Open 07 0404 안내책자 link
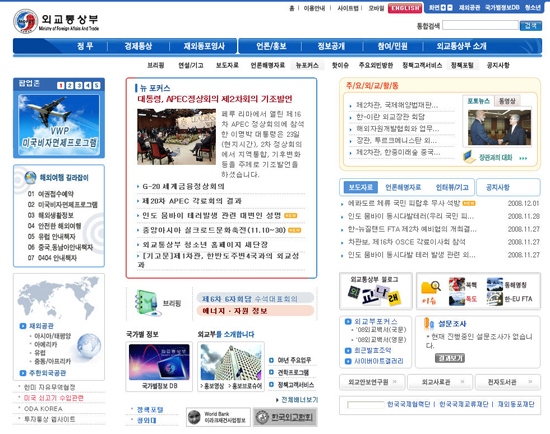The width and height of the screenshot is (550, 434). (x=52, y=258)
